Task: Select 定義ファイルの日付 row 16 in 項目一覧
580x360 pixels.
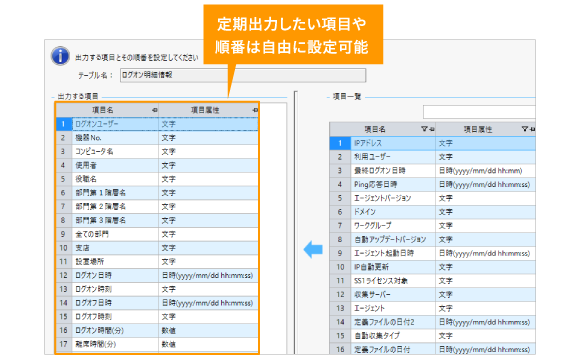Action: pyautogui.click(x=432, y=349)
